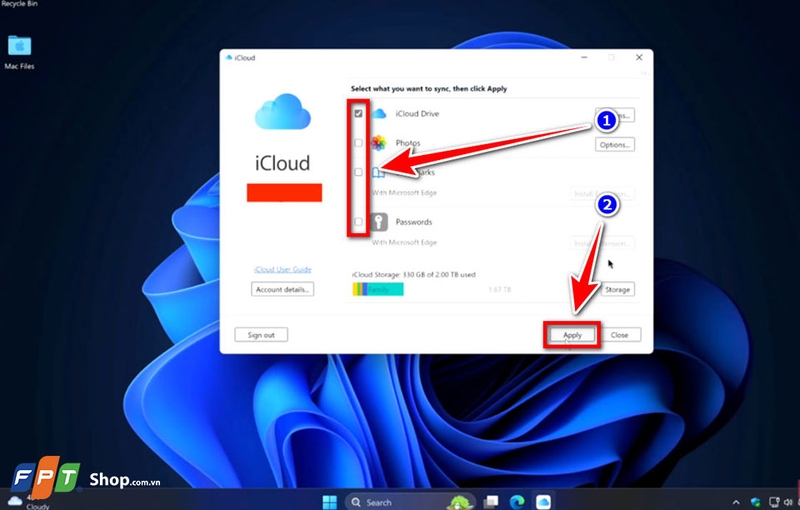Expand the hidden system tray icons chevron
The image size is (800, 510).
point(736,502)
